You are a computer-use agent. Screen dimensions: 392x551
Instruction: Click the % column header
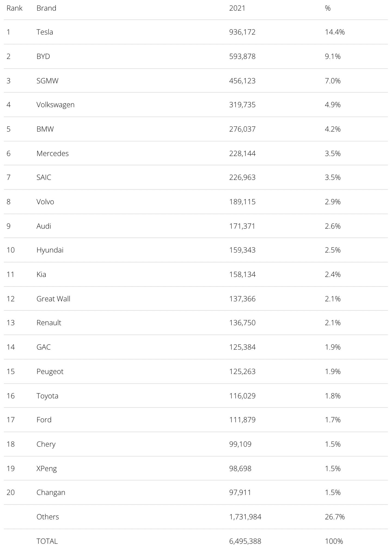[x=327, y=8]
